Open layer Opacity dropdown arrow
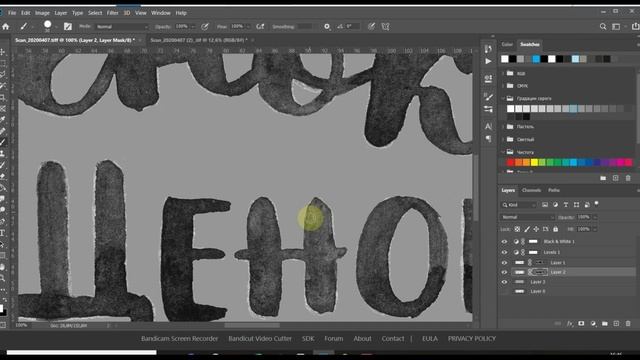This screenshot has height=360, width=640. 595,217
